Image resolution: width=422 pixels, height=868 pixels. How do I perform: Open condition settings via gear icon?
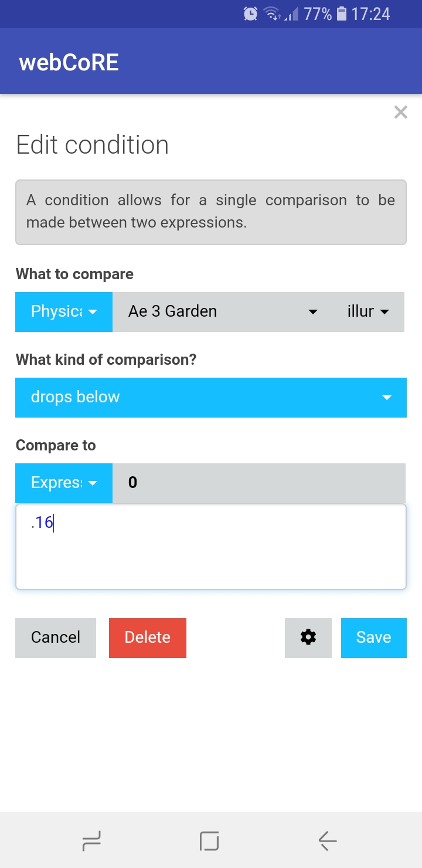pos(308,638)
